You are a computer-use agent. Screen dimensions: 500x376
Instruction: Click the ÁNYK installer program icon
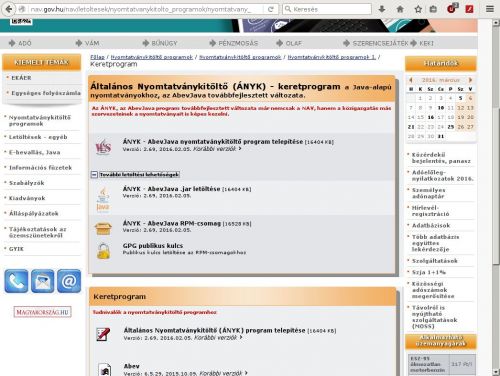tap(103, 147)
